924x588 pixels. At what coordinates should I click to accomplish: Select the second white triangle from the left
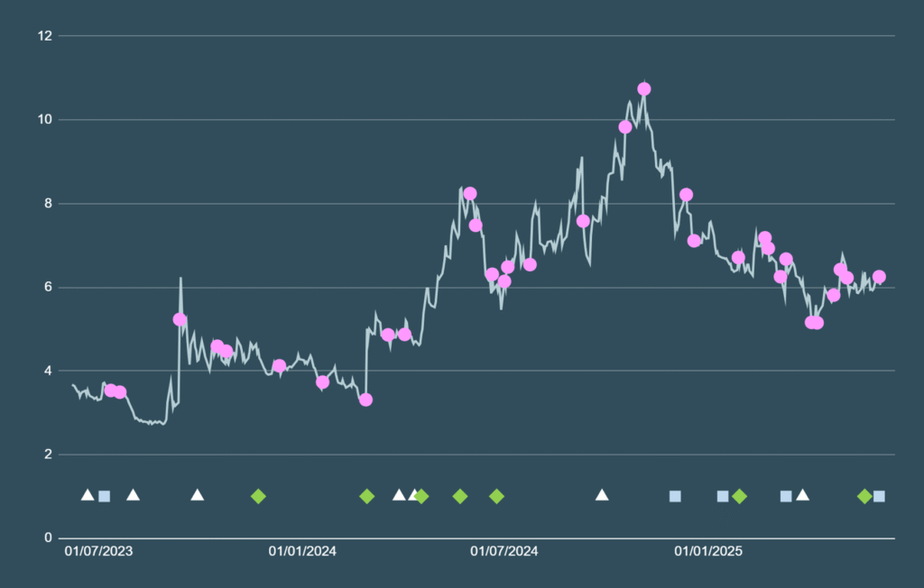134,495
